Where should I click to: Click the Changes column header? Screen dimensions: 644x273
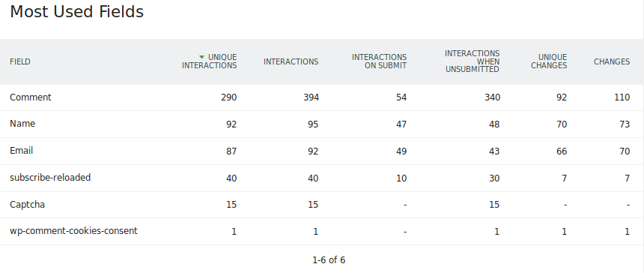[612, 61]
